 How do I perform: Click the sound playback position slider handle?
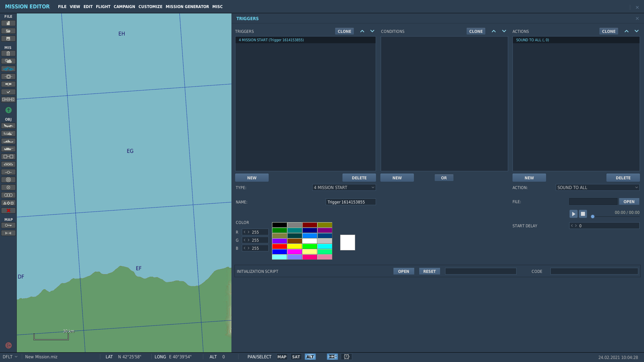click(593, 217)
